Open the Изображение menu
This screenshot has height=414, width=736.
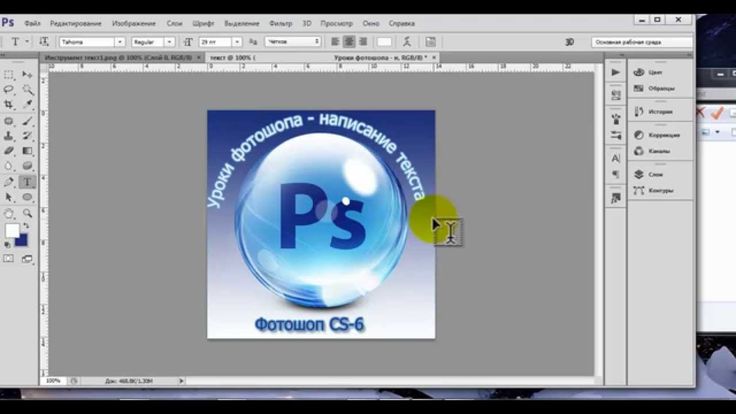tap(134, 23)
